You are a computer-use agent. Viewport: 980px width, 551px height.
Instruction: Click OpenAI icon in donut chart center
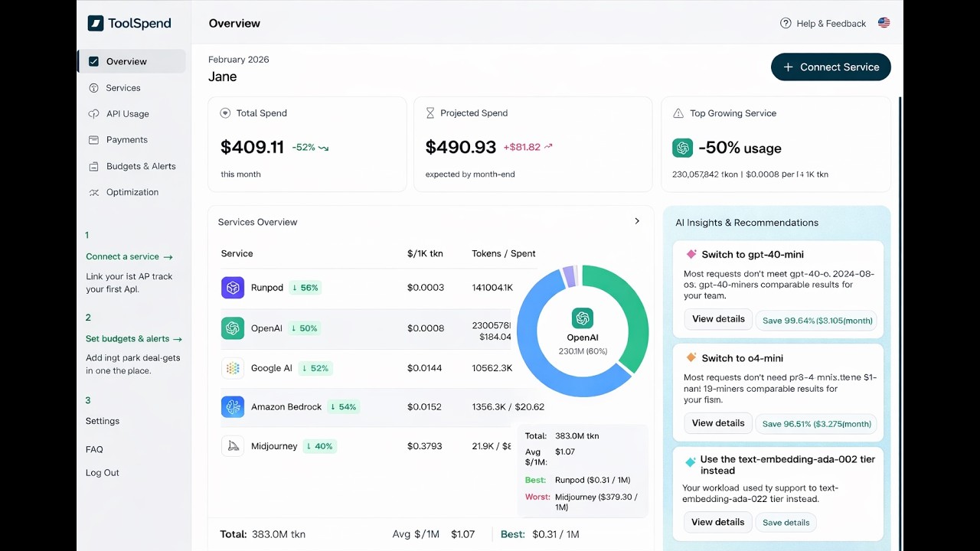tap(583, 318)
